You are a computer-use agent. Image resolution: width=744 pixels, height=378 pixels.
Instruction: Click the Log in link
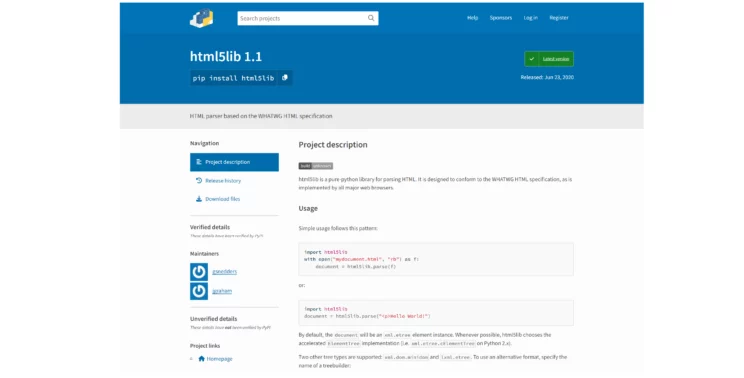(x=530, y=18)
